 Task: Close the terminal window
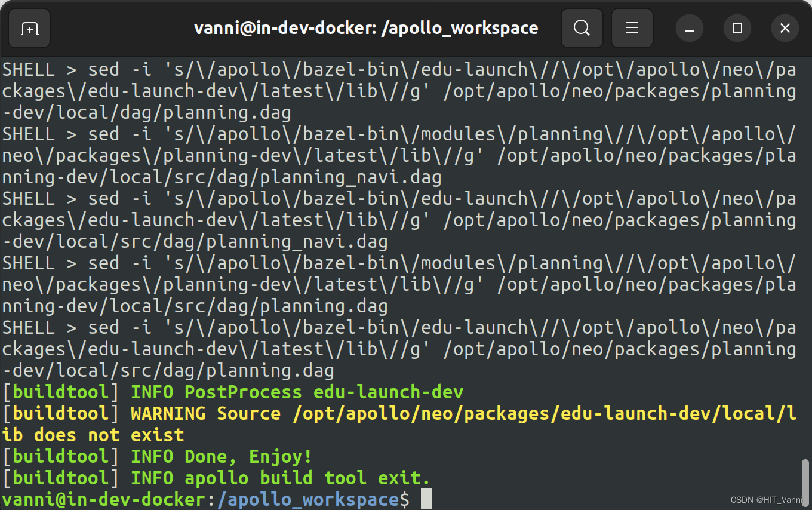point(785,28)
